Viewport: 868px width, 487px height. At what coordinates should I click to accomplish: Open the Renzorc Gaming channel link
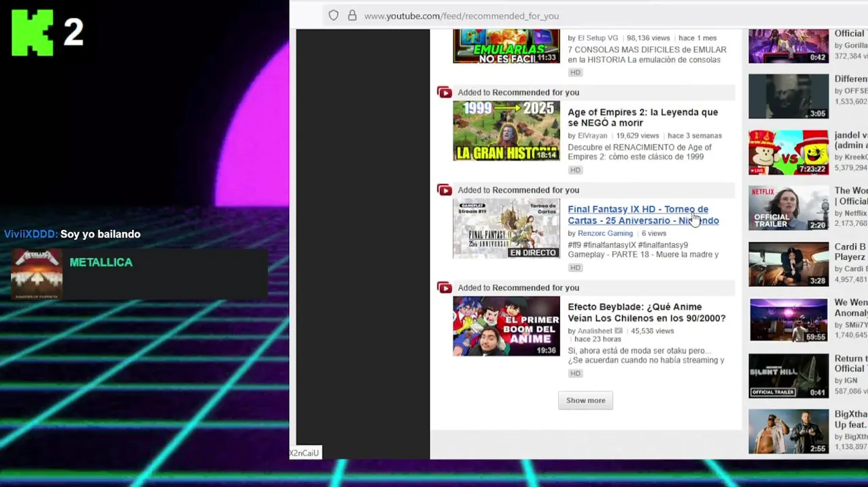[605, 233]
